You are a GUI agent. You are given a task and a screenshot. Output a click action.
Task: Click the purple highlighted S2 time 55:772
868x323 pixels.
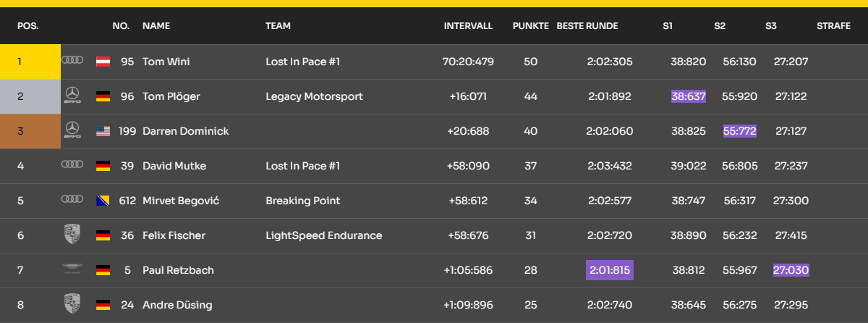pos(740,131)
